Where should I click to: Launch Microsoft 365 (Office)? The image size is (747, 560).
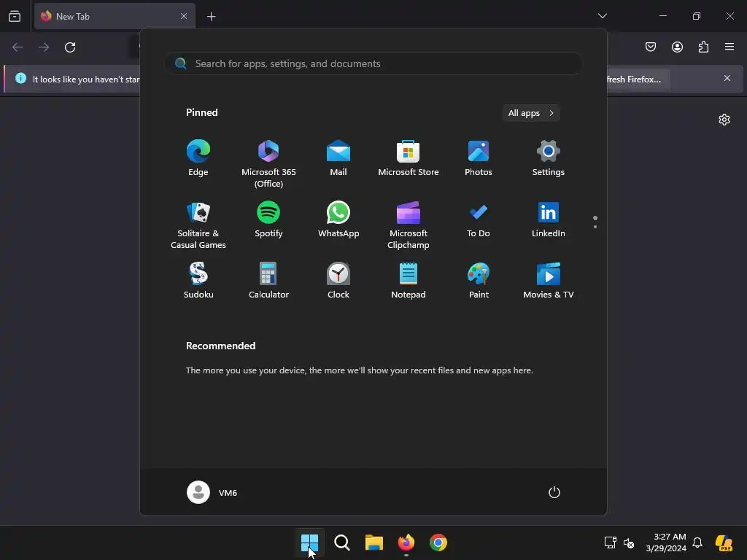268,163
